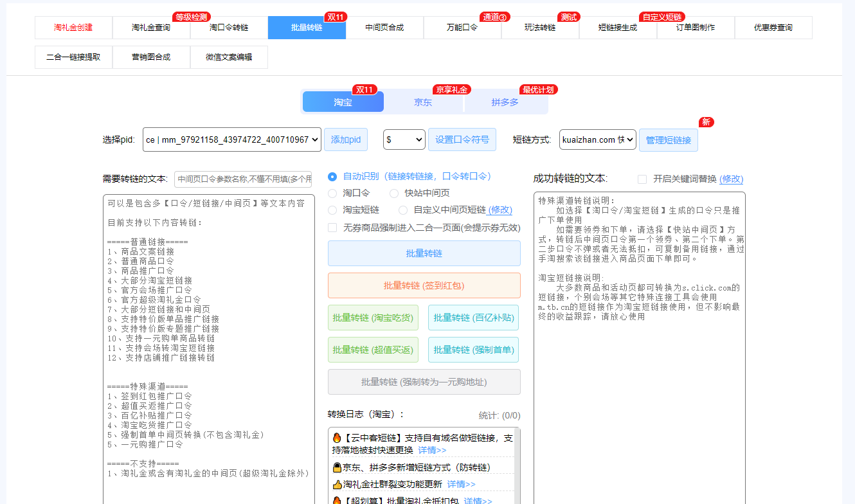Open the 优惠券查询 tab

773,28
